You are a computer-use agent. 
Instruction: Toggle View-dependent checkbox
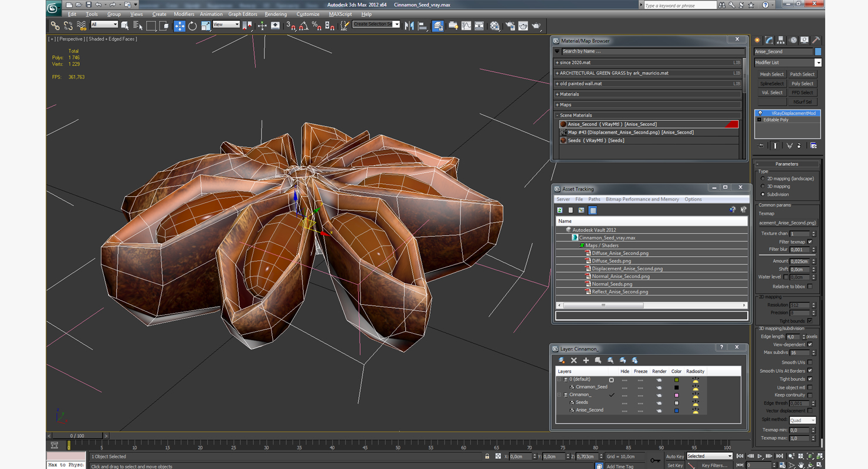coord(810,345)
